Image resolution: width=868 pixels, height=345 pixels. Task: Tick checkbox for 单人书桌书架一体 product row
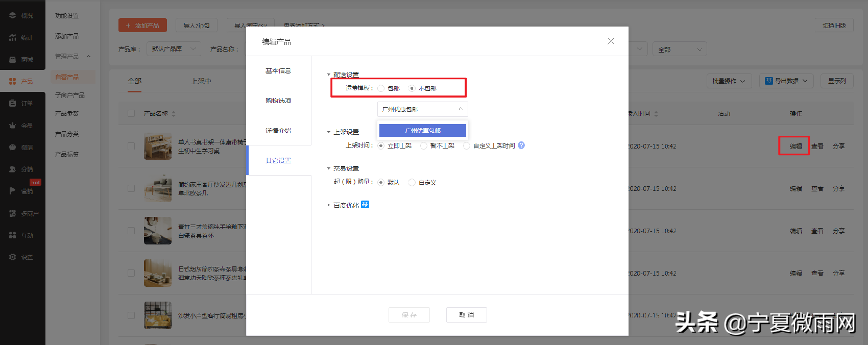[131, 146]
